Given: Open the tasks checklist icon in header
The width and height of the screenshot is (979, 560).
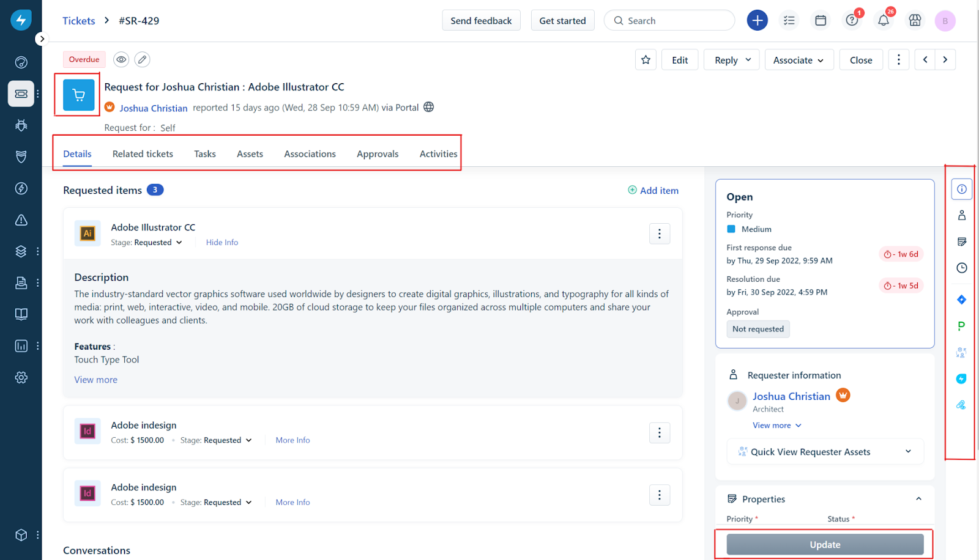Looking at the screenshot, I should 789,20.
